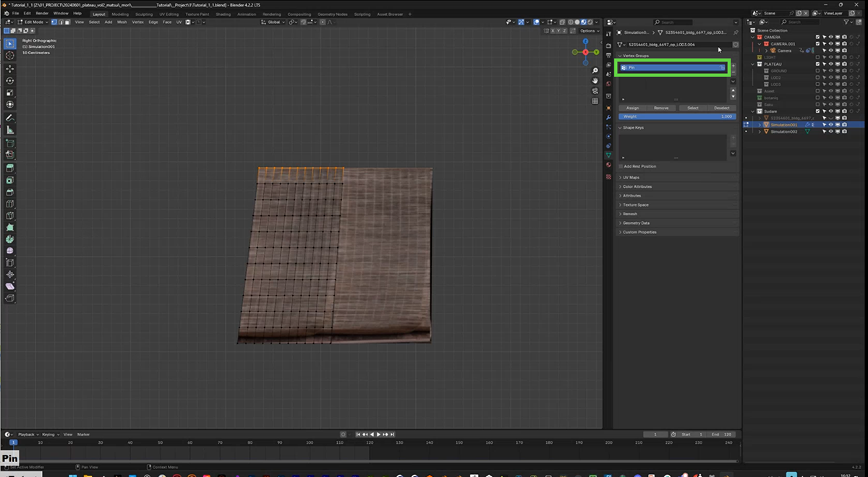Add a vertex group with plus button
868x477 pixels.
click(x=733, y=65)
